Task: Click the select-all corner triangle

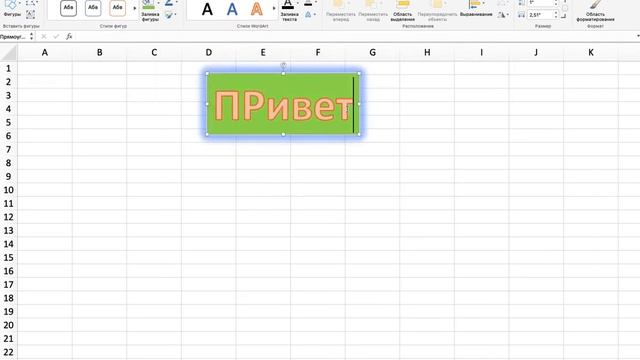Action: (9, 53)
